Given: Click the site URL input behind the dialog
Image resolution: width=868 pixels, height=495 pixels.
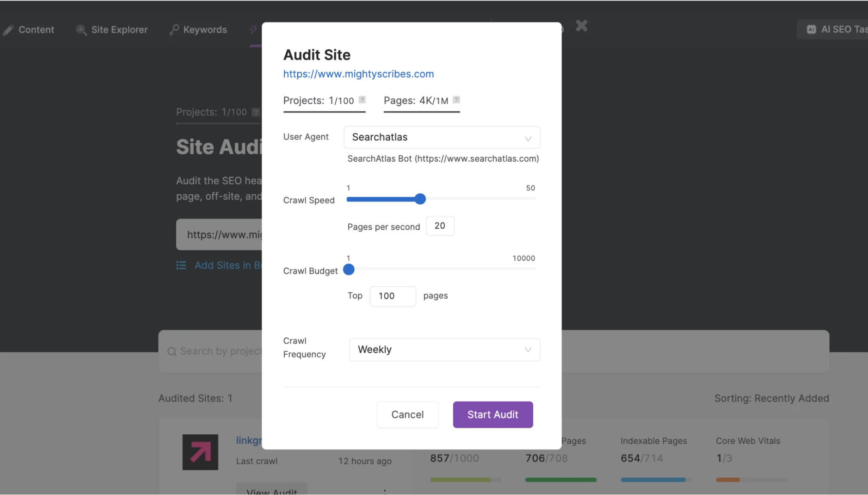Looking at the screenshot, I should [219, 235].
